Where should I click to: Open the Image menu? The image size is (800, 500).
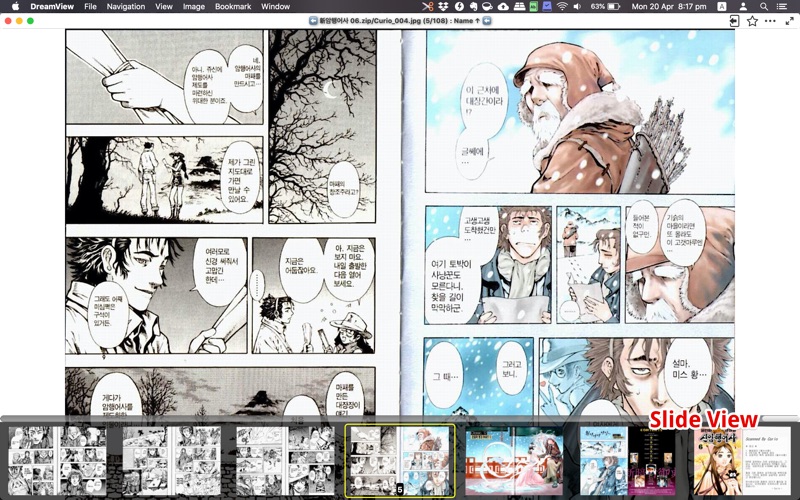click(194, 7)
